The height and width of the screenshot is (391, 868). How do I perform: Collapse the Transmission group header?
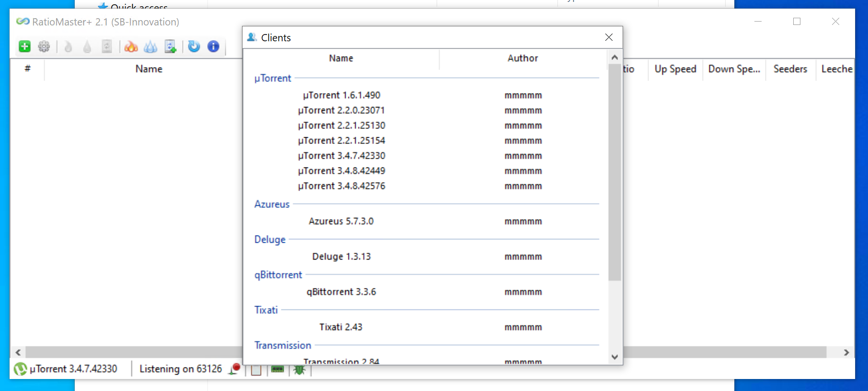point(283,345)
